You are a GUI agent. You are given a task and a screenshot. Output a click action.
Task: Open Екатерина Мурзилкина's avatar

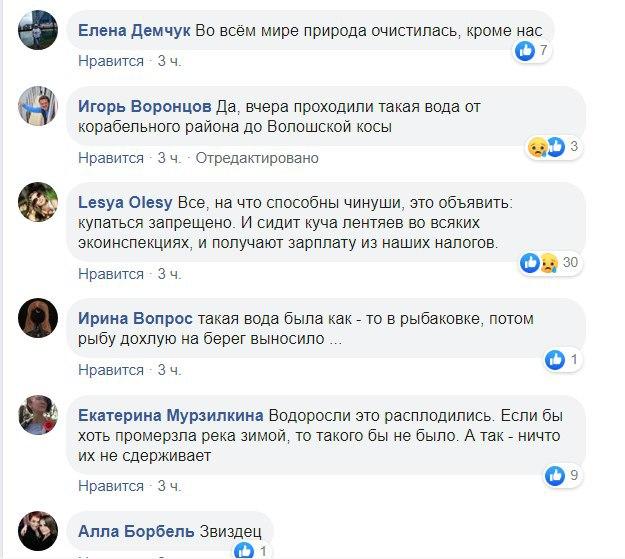(x=39, y=414)
